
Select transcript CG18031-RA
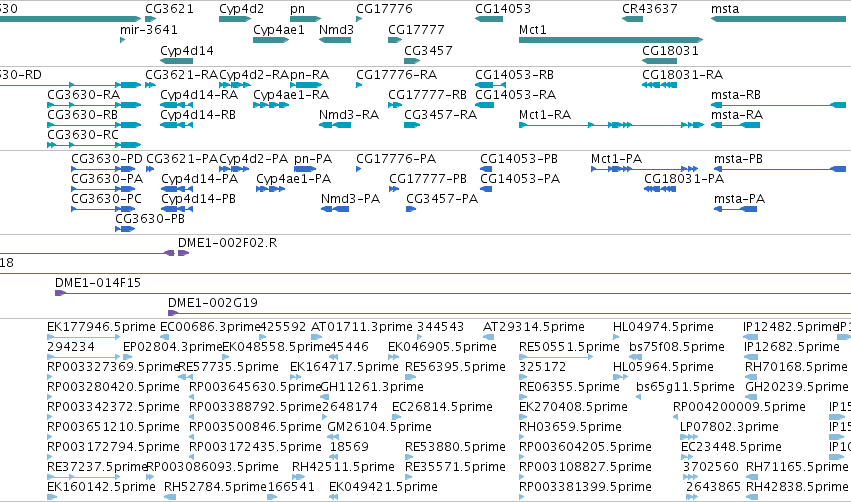(x=683, y=74)
